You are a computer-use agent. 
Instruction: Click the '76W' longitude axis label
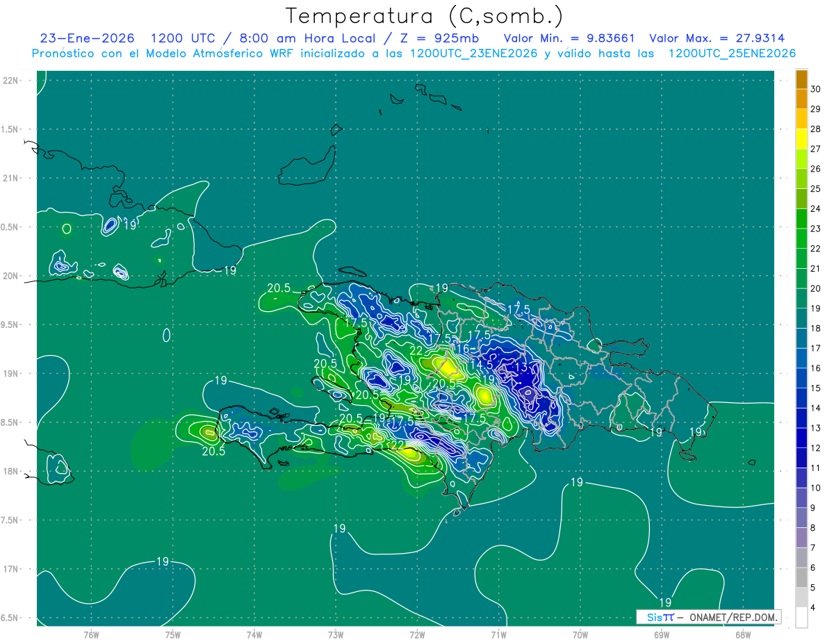(x=91, y=635)
